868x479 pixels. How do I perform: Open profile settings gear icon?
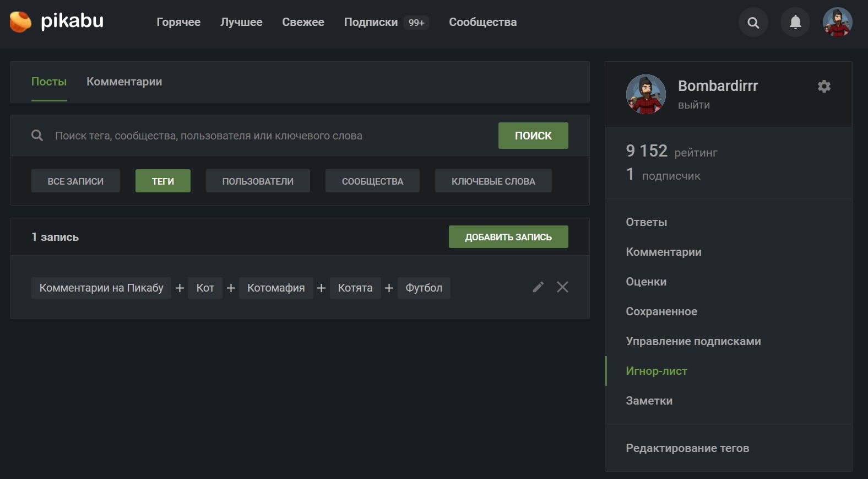824,86
